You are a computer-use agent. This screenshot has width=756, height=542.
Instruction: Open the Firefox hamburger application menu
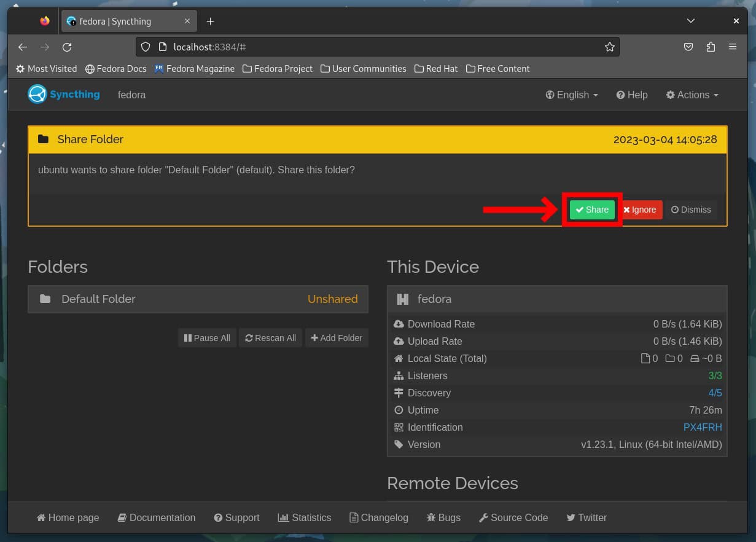point(732,47)
